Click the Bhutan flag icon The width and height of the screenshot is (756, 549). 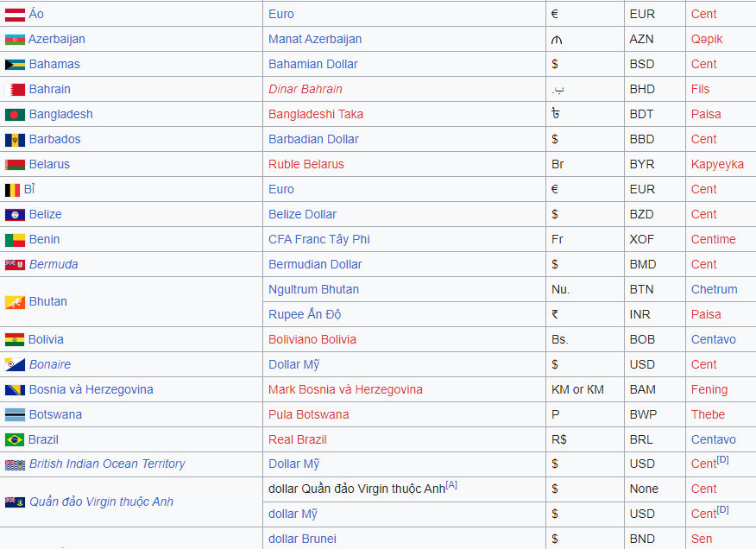[x=15, y=302]
